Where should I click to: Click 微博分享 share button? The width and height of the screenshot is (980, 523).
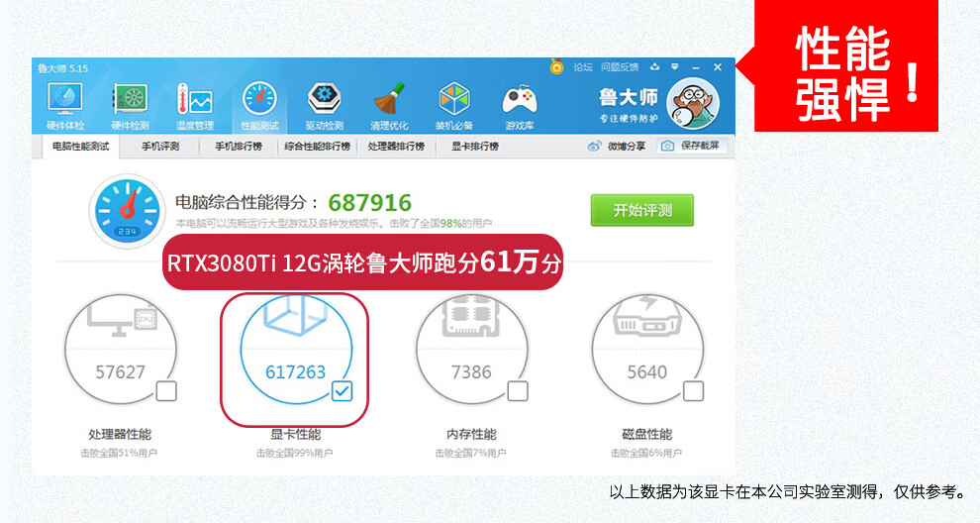tap(617, 146)
